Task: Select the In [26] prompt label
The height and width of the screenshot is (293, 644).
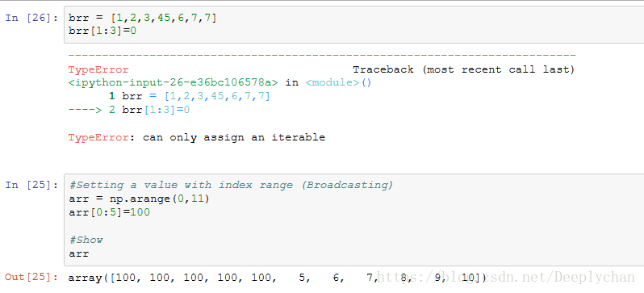Action: pyautogui.click(x=32, y=18)
